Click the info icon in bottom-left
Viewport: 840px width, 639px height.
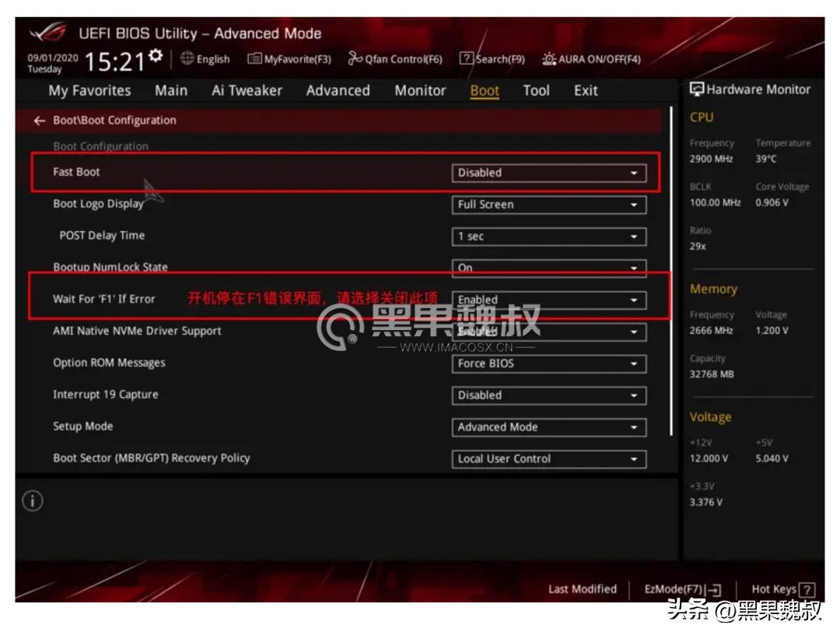(32, 502)
